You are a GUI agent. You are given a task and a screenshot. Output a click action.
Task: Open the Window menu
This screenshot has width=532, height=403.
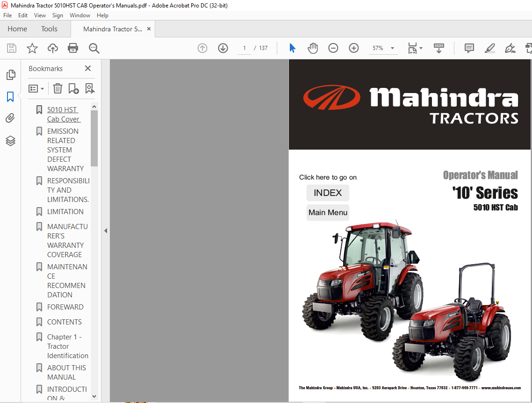point(80,15)
